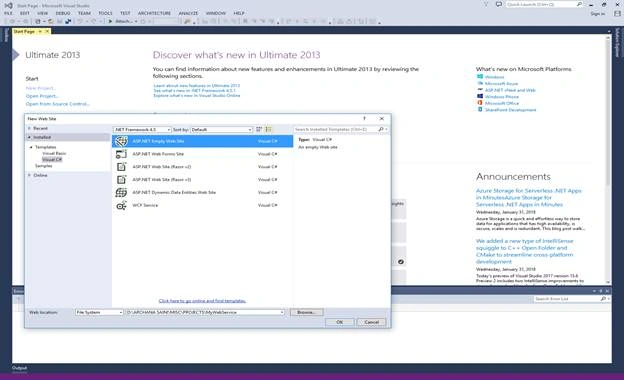Screen dimensions: 624x380
Task: Open the Azure Storage for Serverless .NET Apps announcement
Action: click(x=528, y=197)
